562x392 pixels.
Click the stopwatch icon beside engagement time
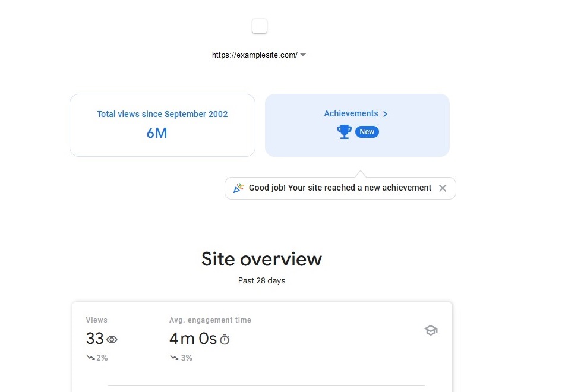(224, 340)
